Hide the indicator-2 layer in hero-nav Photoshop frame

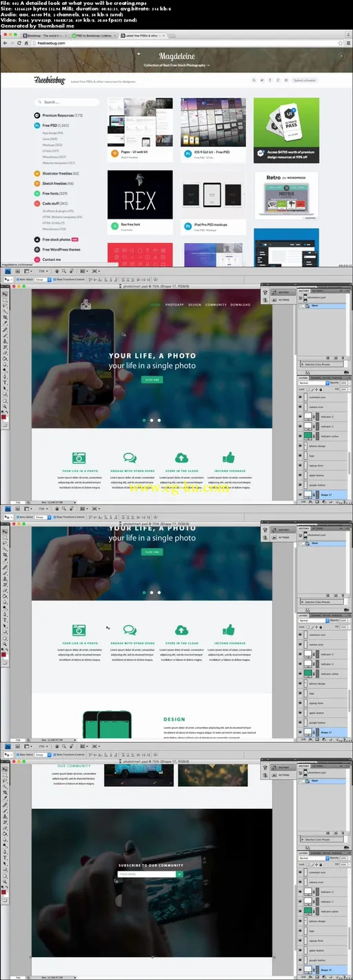pyautogui.click(x=301, y=417)
